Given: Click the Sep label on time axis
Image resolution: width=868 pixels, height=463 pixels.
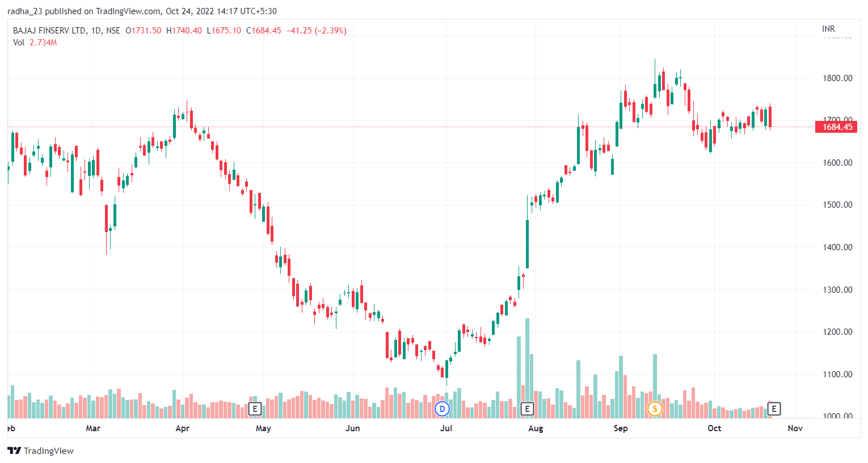Looking at the screenshot, I should [x=621, y=428].
